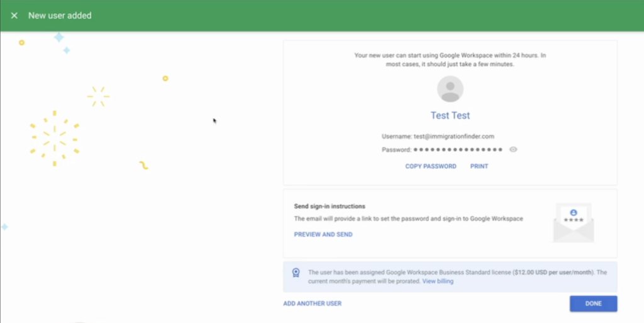Click ADD ANOTHER USER
This screenshot has height=323, width=644.
[x=312, y=303]
